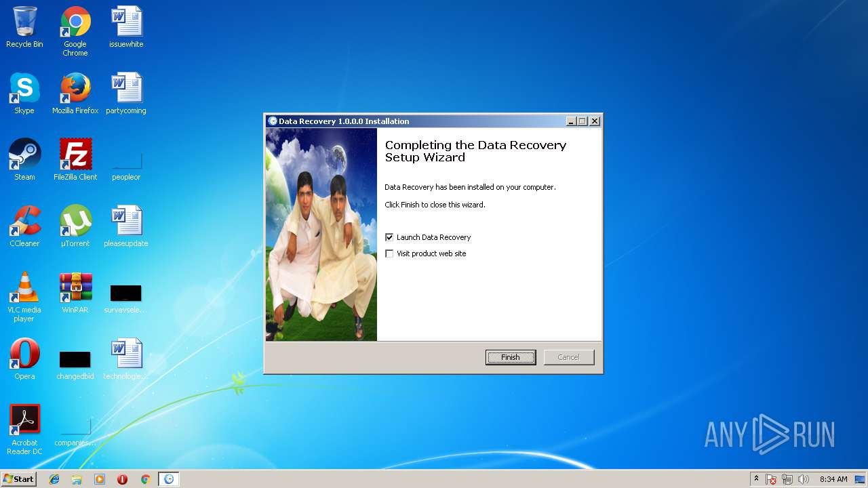This screenshot has height=488, width=868.
Task: Open the Steam desktop shortcut
Action: (24, 160)
